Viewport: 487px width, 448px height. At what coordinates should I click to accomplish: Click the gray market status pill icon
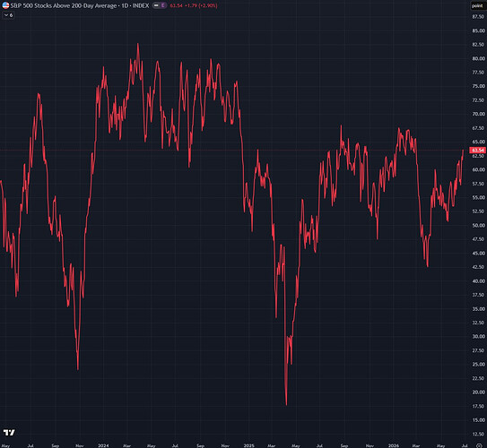pyautogui.click(x=156, y=5)
